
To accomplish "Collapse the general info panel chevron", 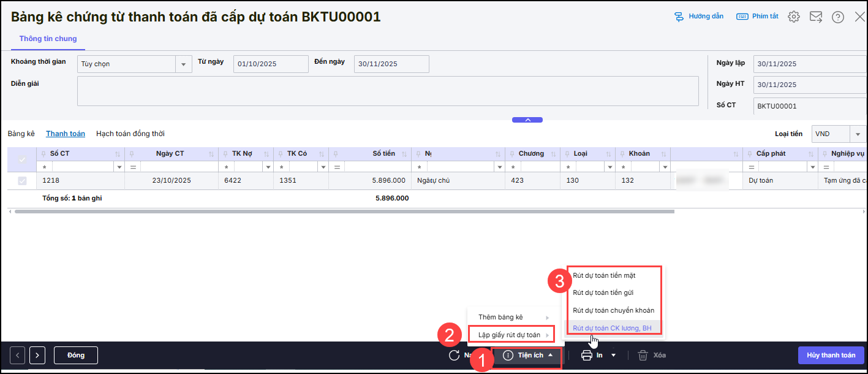I will coord(527,120).
